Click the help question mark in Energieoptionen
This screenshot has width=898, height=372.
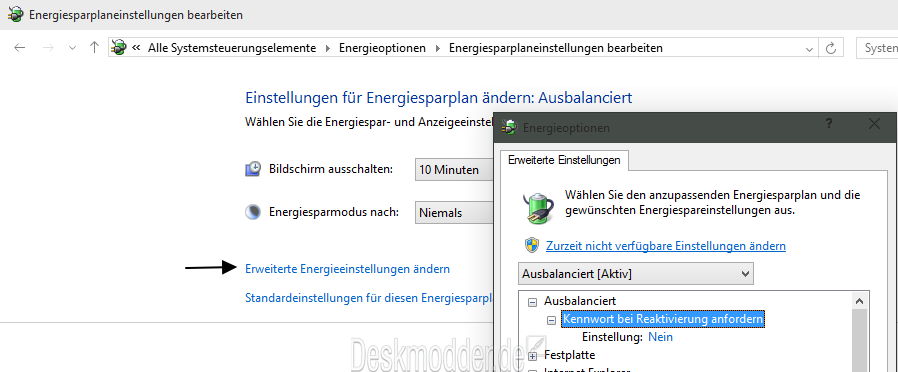pos(829,124)
